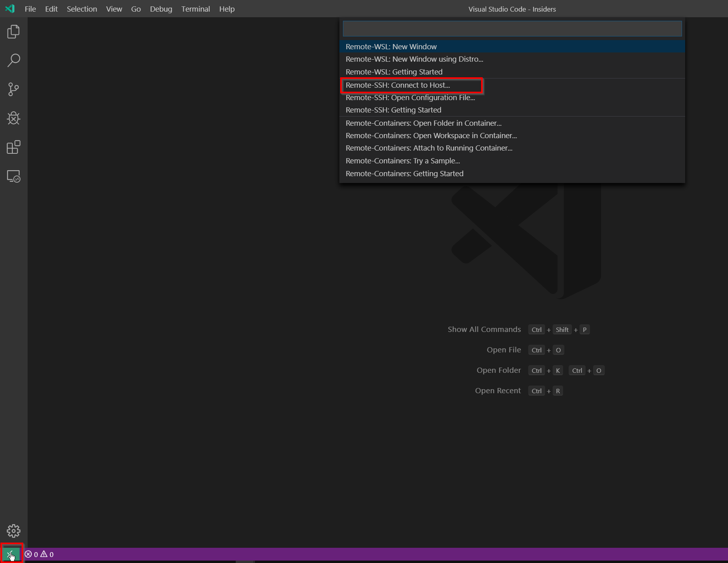The height and width of the screenshot is (563, 728).
Task: Select Remote-Containers: Attach to Running Container
Action: [429, 148]
